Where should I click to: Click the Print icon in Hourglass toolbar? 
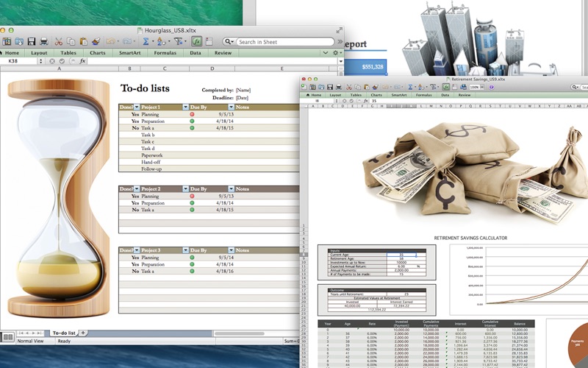coord(44,42)
